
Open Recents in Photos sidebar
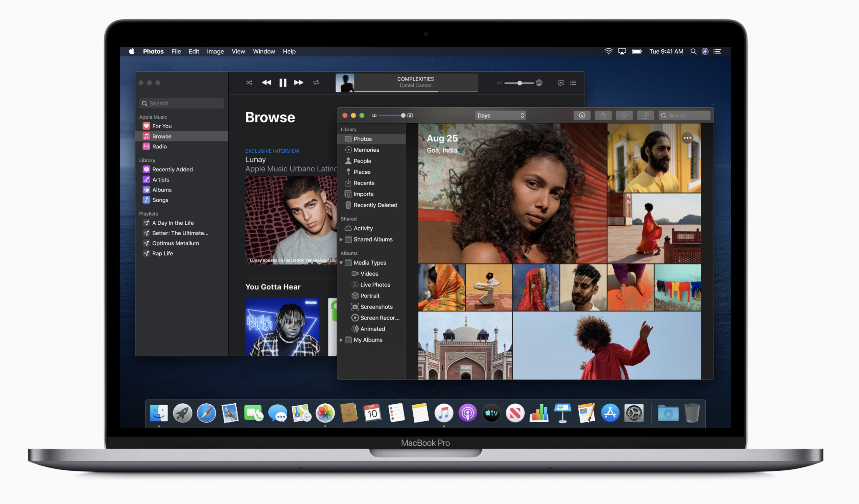click(371, 183)
